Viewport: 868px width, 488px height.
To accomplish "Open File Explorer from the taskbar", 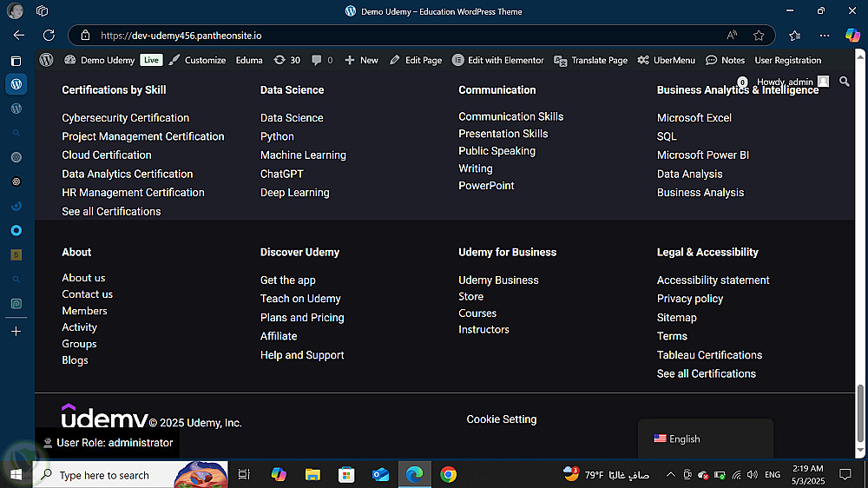I will tap(312, 475).
